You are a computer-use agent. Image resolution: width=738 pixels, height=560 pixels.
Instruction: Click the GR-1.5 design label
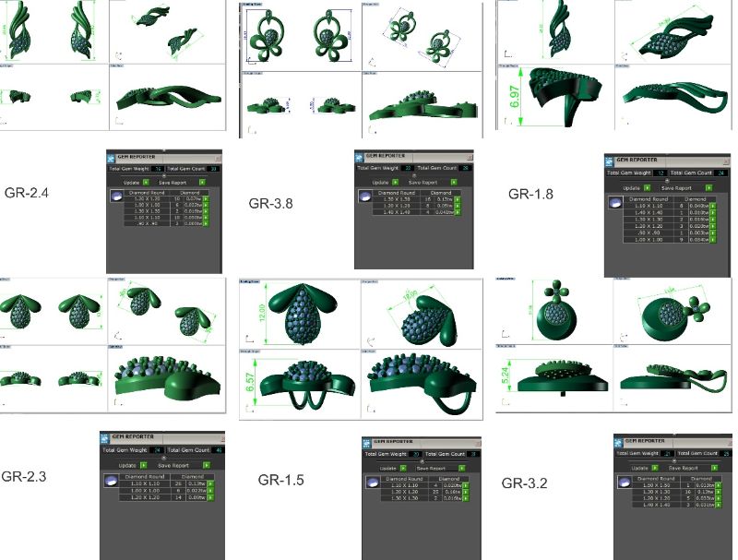click(x=281, y=480)
